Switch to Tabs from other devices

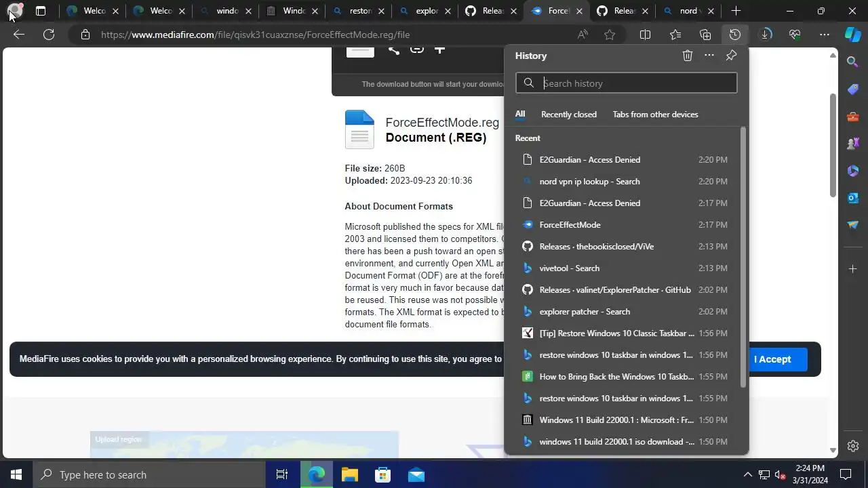coord(655,115)
